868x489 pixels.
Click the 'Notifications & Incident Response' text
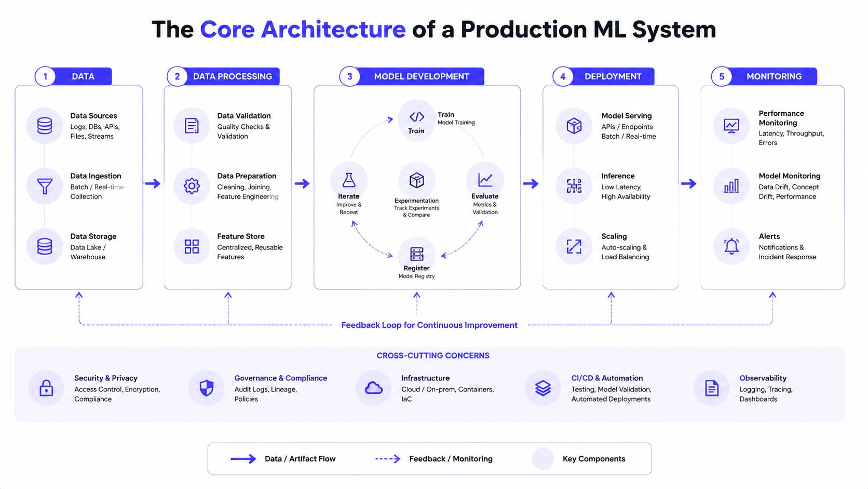[x=787, y=252]
